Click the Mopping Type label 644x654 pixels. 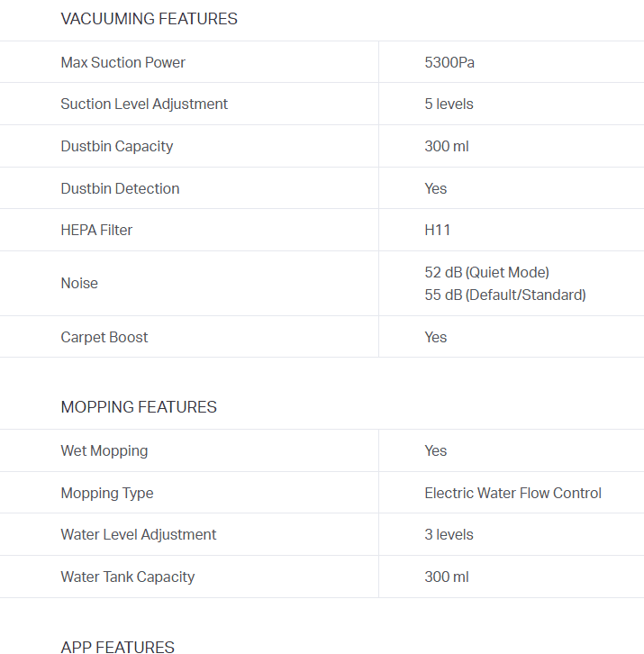point(107,493)
